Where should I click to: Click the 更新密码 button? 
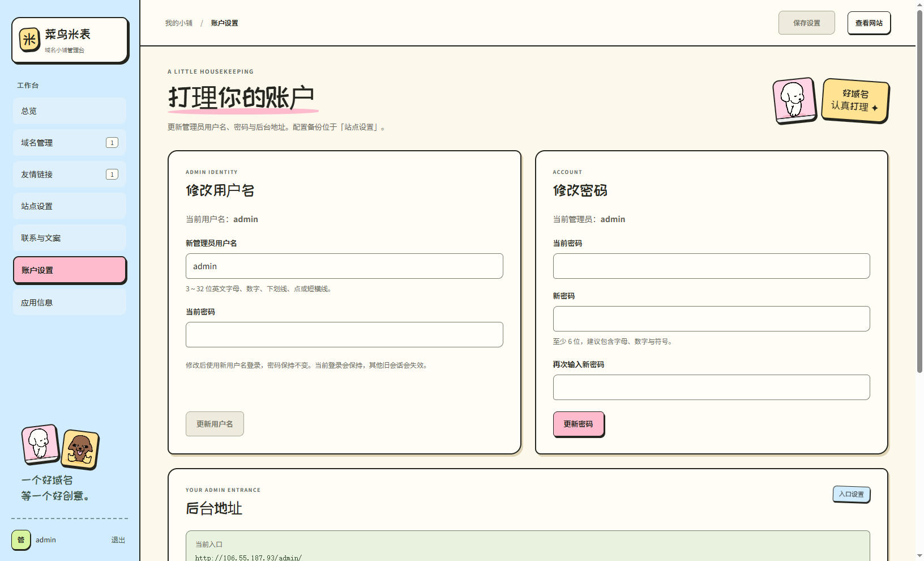tap(578, 424)
